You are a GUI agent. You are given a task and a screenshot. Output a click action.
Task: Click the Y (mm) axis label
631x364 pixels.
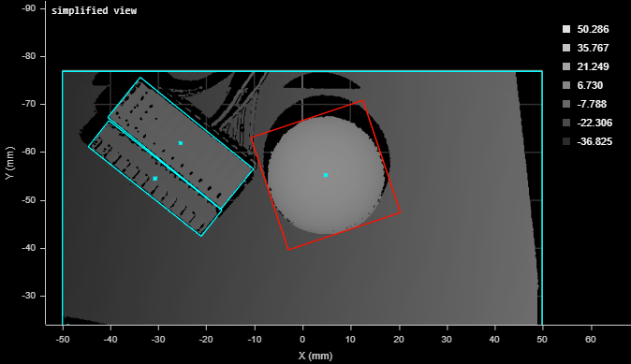(10, 163)
